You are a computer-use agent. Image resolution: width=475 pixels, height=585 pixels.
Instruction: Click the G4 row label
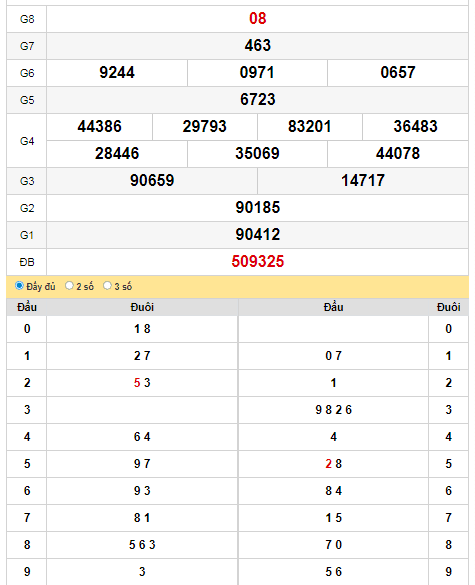point(27,141)
